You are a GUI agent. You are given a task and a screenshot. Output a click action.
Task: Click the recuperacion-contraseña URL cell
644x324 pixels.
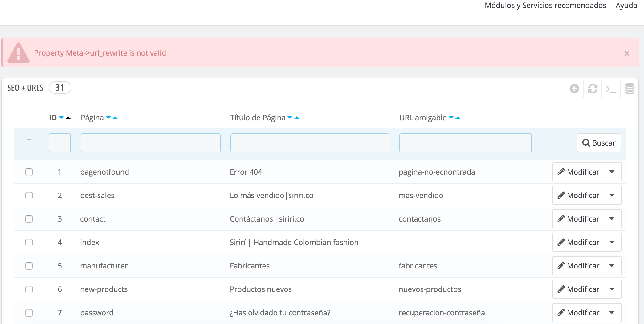[x=442, y=313]
